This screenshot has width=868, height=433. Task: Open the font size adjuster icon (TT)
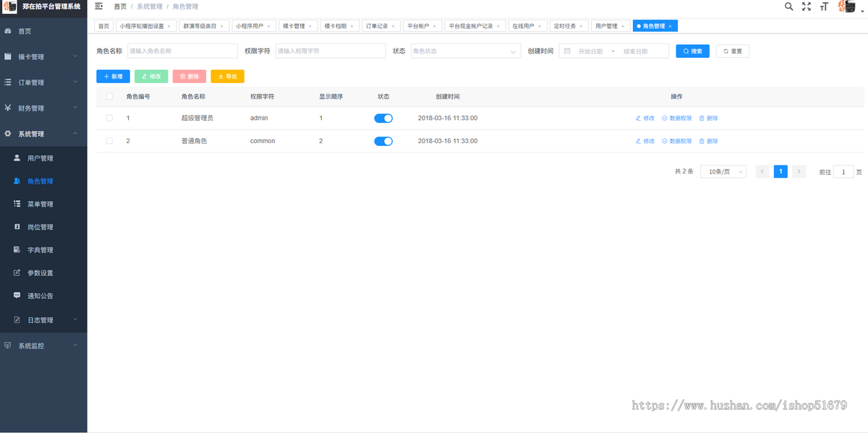[824, 7]
